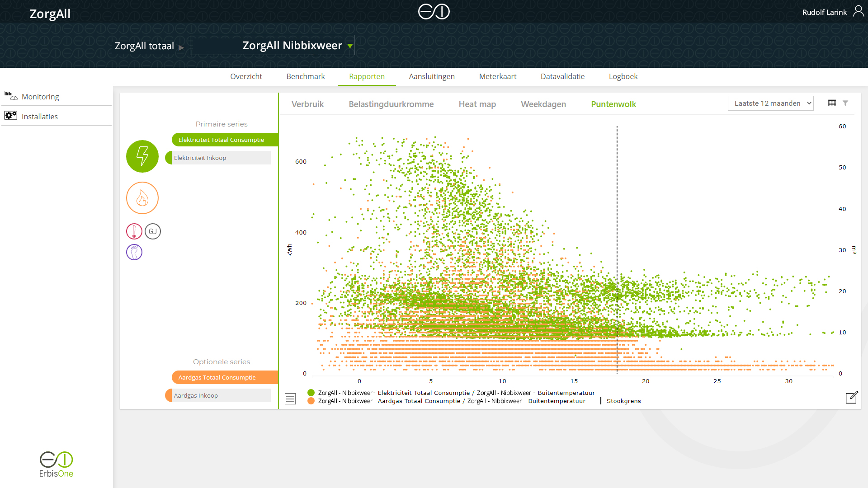Screen dimensions: 868x488
Task: Select the Puntenwolk report
Action: (x=613, y=104)
